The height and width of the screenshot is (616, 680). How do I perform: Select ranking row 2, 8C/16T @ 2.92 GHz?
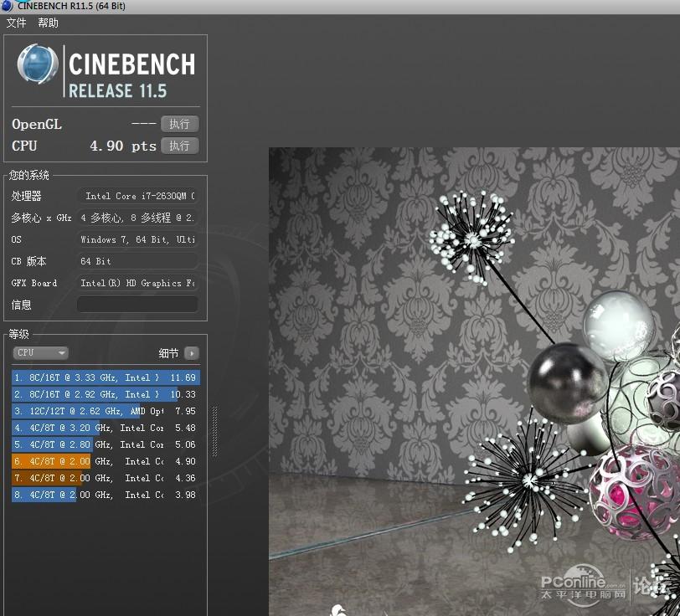point(106,394)
